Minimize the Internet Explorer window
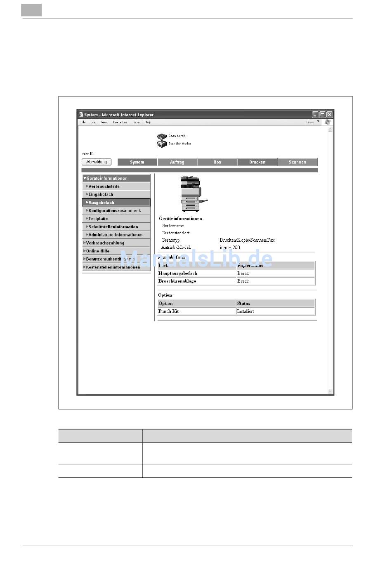The width and height of the screenshot is (392, 561). 315,115
